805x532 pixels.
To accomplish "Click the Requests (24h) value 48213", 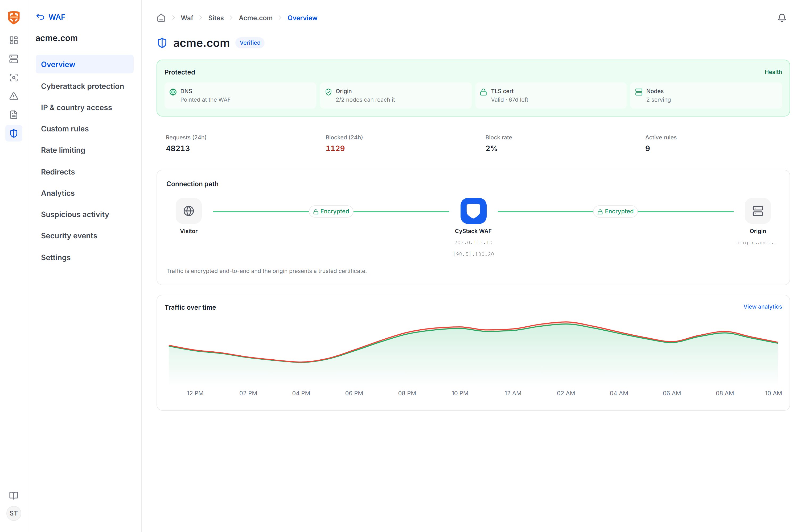I will point(178,148).
